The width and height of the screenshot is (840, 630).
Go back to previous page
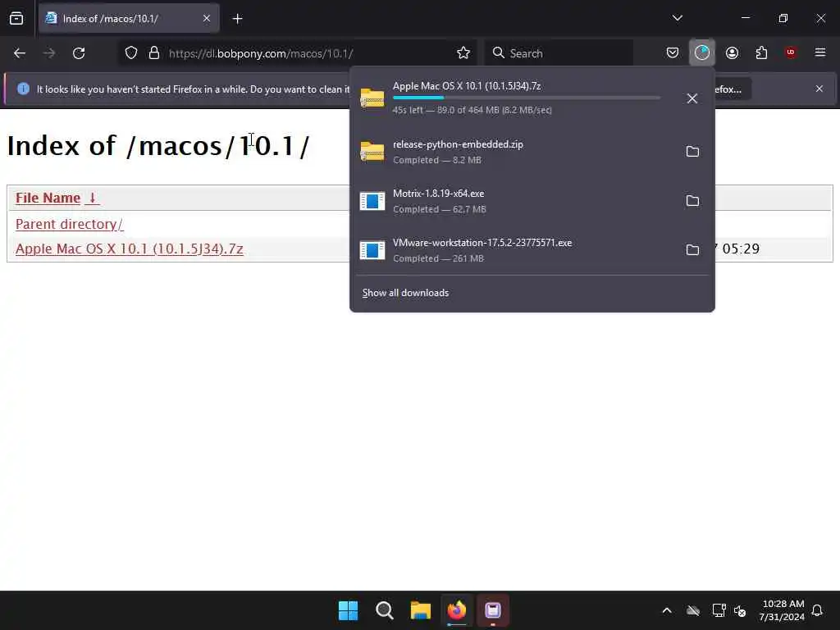point(20,53)
